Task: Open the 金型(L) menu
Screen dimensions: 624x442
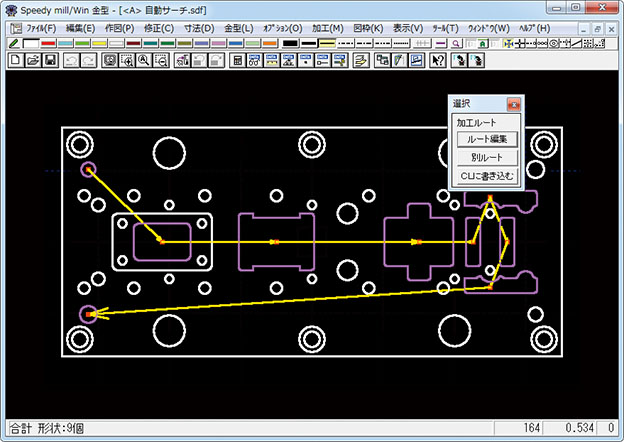Action: (239, 28)
